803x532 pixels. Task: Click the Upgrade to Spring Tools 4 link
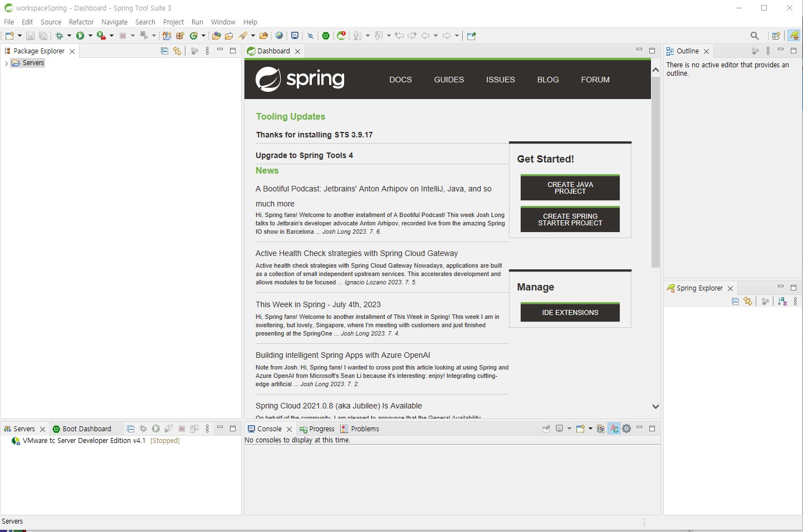(x=304, y=155)
